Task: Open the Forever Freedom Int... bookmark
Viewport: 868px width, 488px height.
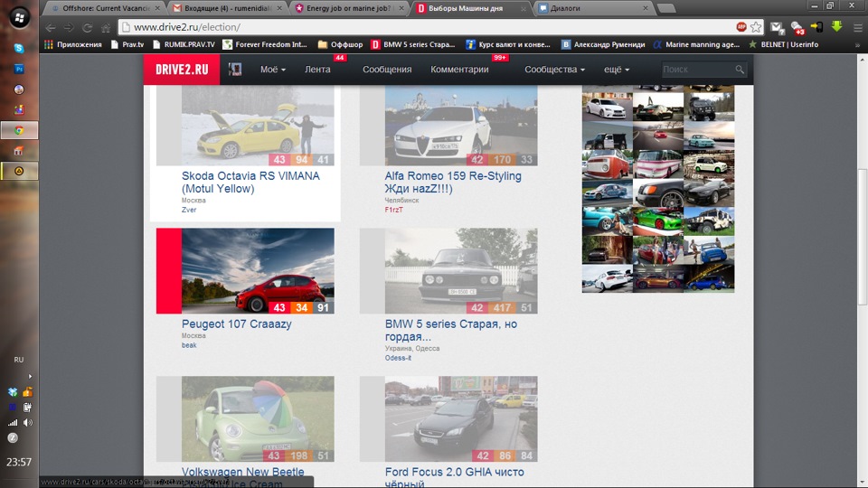Action: (x=265, y=44)
